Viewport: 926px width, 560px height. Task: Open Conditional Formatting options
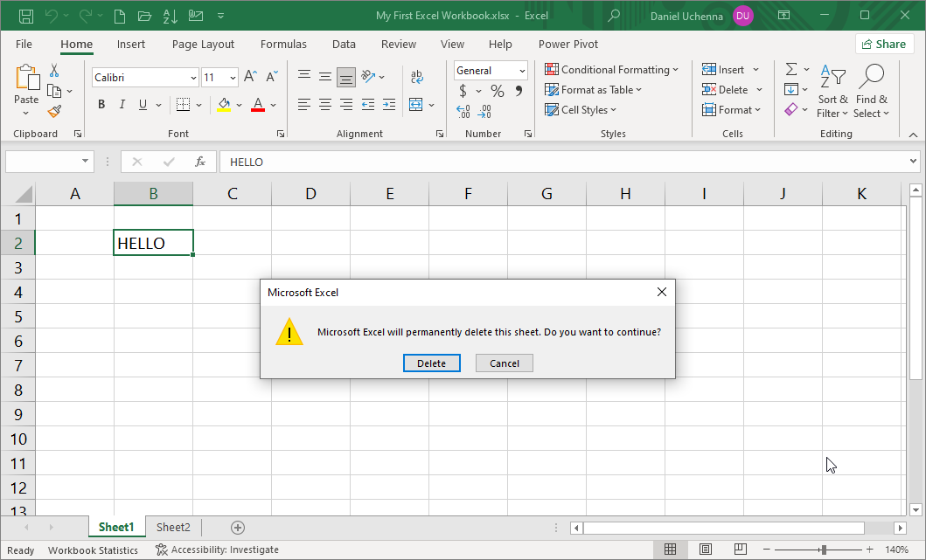[612, 69]
